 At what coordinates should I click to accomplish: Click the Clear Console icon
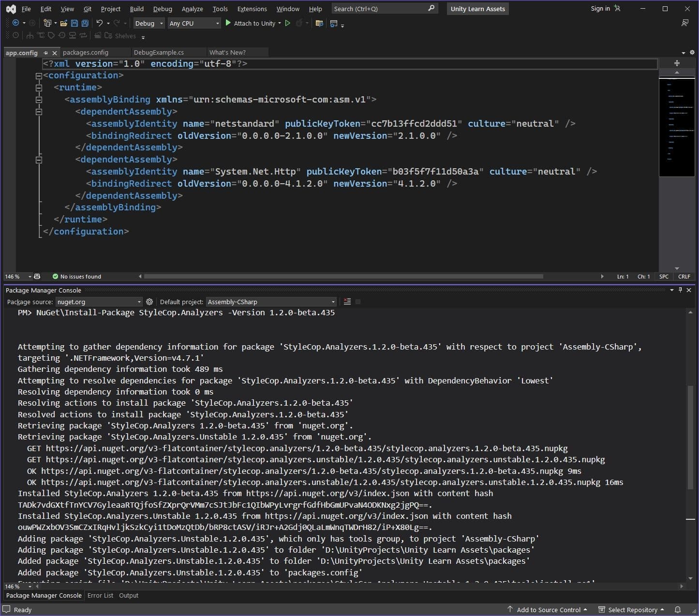click(x=347, y=302)
